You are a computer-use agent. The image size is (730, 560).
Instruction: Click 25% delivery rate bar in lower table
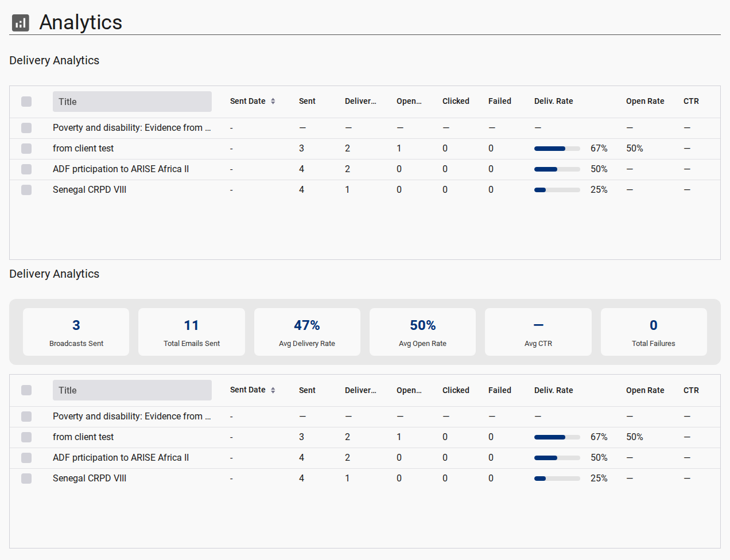click(x=557, y=479)
